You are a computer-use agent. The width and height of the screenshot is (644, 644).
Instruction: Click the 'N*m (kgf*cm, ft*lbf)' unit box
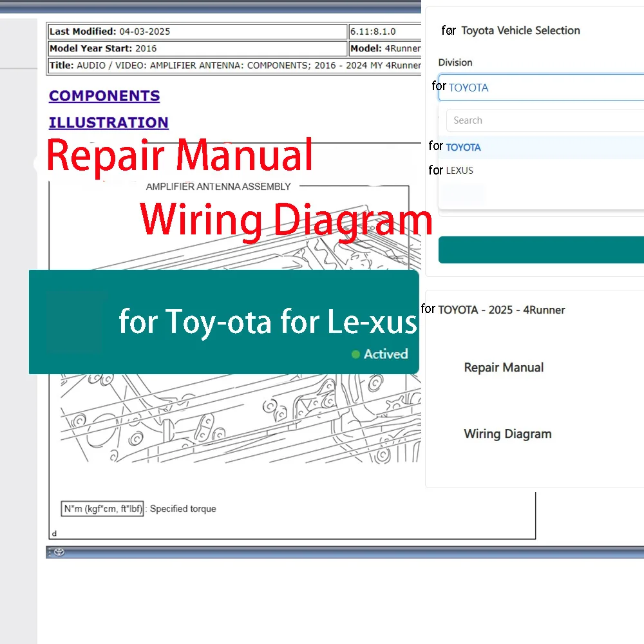[102, 509]
